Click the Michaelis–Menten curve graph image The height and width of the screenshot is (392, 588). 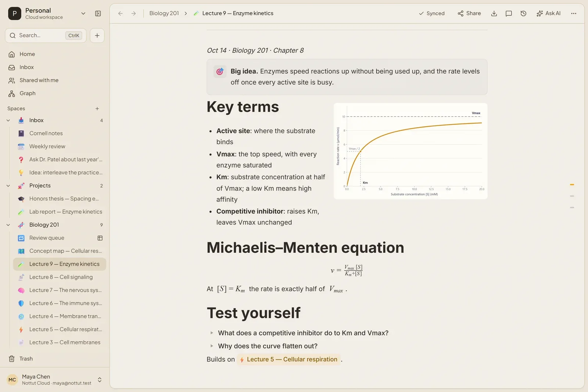[x=410, y=151]
